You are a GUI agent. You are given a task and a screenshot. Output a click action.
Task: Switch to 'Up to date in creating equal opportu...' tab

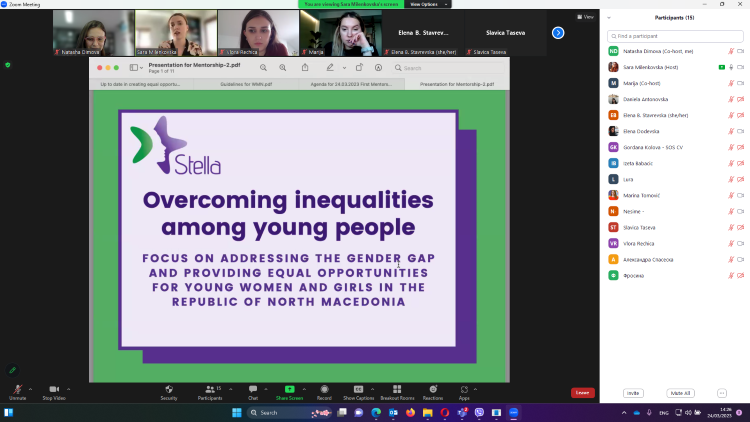pyautogui.click(x=141, y=84)
